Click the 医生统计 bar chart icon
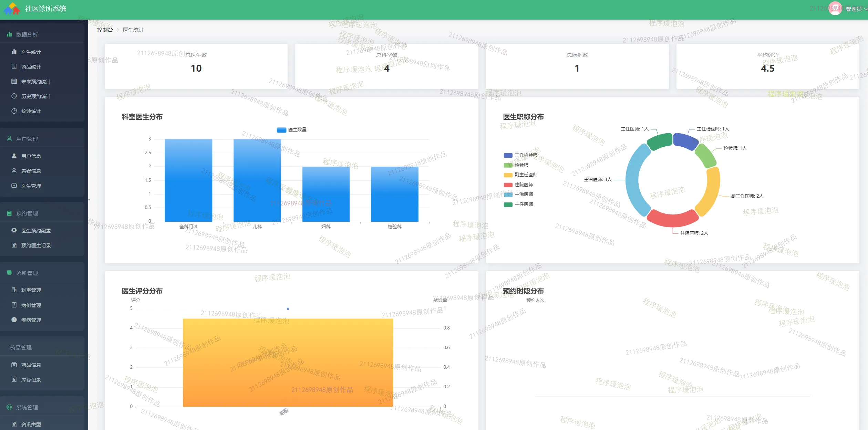 [14, 52]
